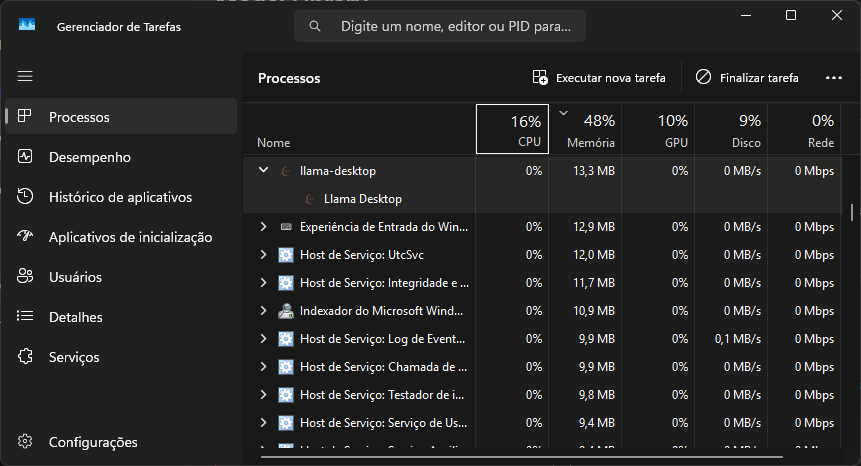
Task: Sort by the GPU column header
Action: pyautogui.click(x=658, y=129)
